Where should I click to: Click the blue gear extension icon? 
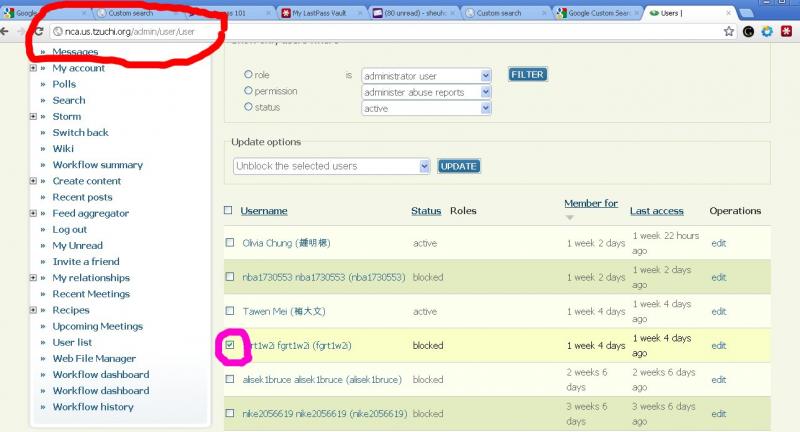(767, 31)
